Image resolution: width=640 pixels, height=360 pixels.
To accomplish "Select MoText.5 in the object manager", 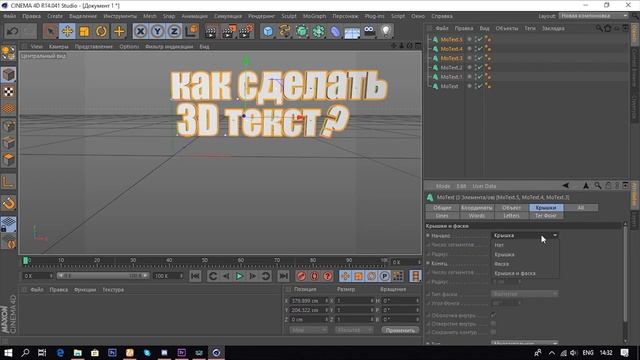I will click(x=451, y=40).
